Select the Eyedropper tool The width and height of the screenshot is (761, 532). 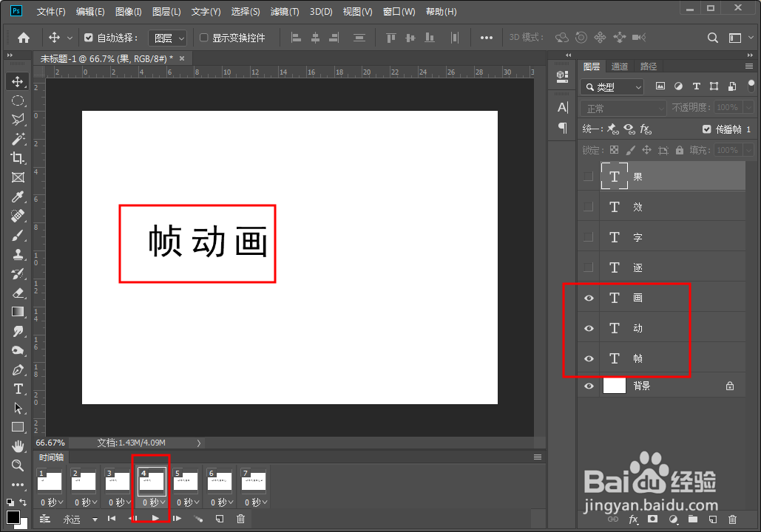point(18,197)
